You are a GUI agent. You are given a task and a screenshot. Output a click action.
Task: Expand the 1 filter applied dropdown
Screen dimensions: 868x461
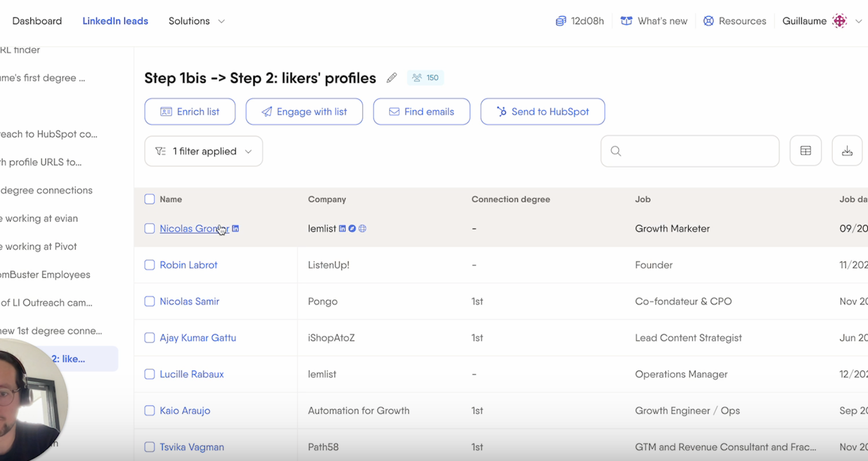(x=204, y=151)
